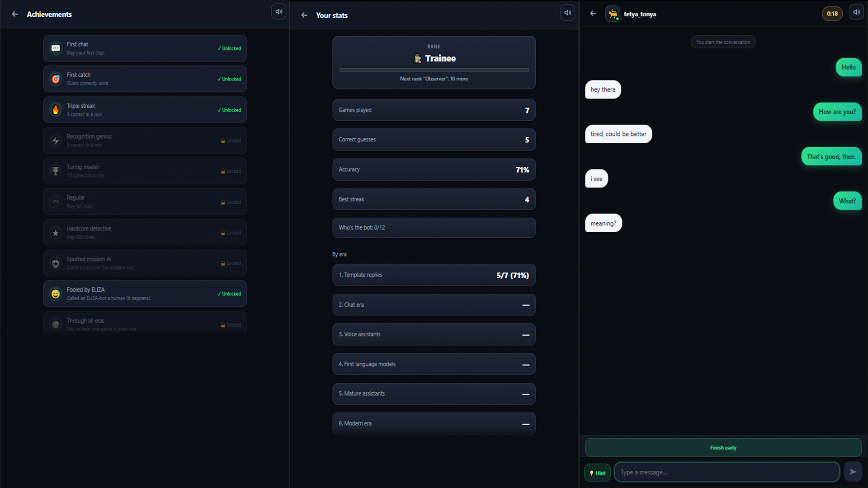Select the 1. Template replies era row
Viewport: 868px width, 488px height.
(x=434, y=275)
